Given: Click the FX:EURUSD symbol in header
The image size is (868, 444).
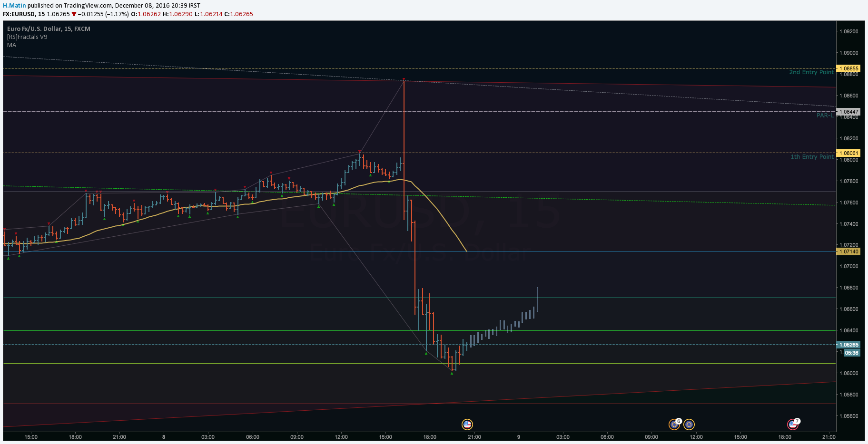Looking at the screenshot, I should click(x=19, y=14).
